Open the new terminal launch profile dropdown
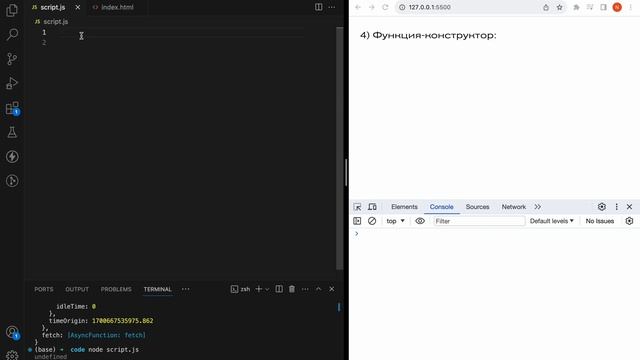This screenshot has width=640, height=360. (267, 289)
